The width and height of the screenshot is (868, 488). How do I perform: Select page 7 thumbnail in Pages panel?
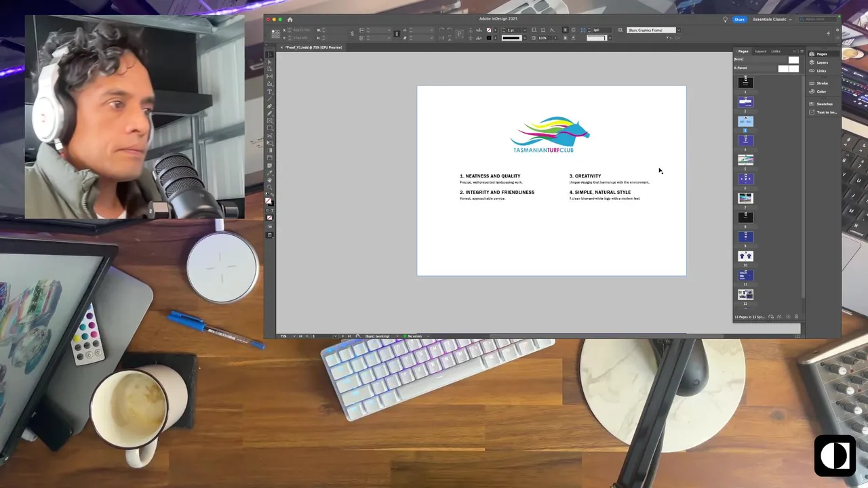coord(745,198)
